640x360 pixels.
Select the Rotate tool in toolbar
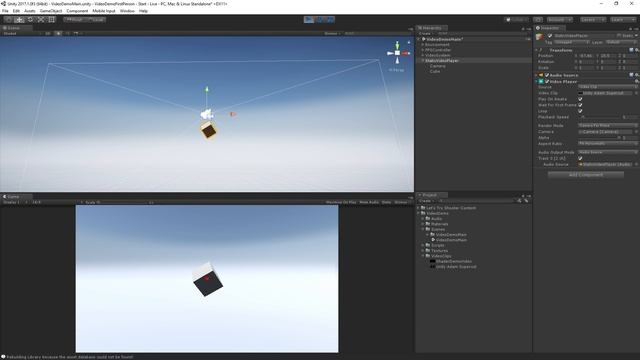(30, 20)
